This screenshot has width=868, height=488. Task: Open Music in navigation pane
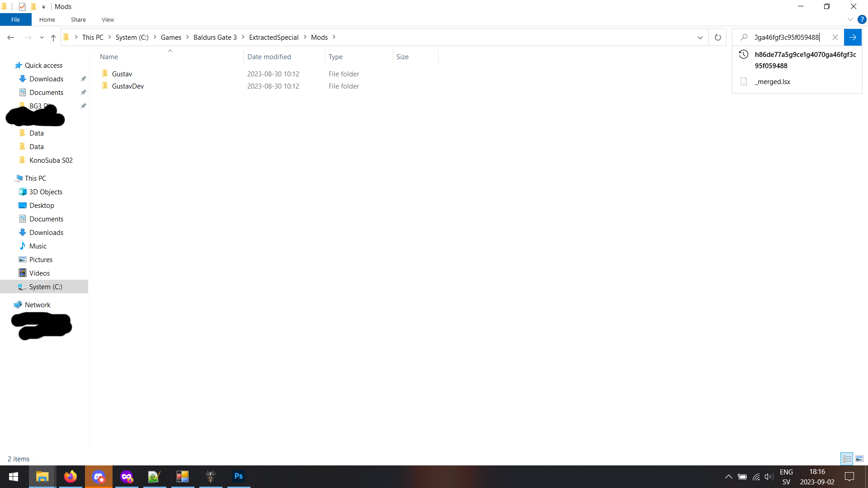pyautogui.click(x=38, y=246)
